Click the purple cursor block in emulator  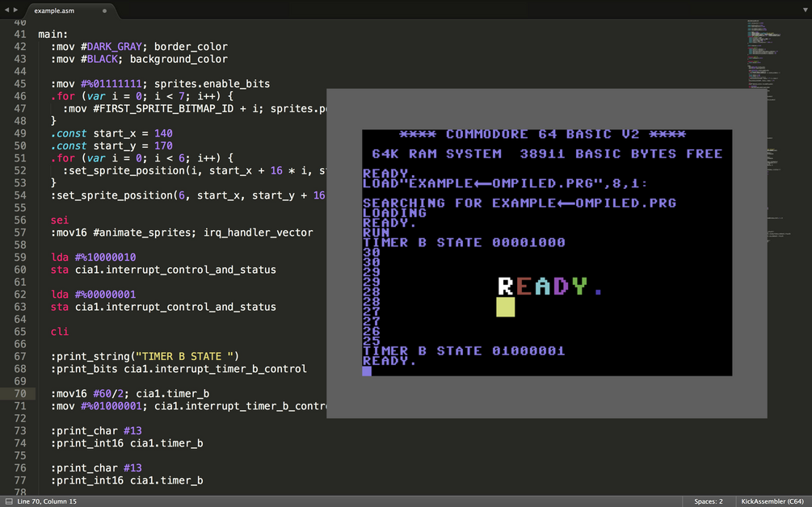click(x=367, y=371)
